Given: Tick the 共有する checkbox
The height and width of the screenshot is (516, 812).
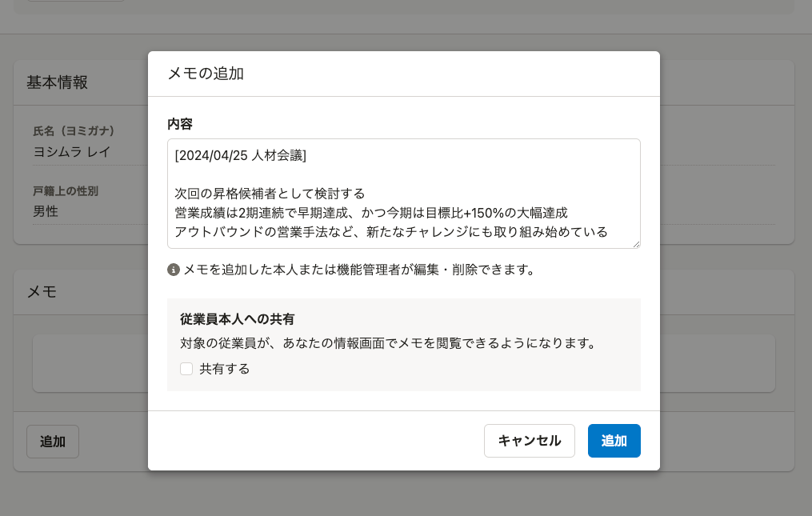Looking at the screenshot, I should pos(186,369).
